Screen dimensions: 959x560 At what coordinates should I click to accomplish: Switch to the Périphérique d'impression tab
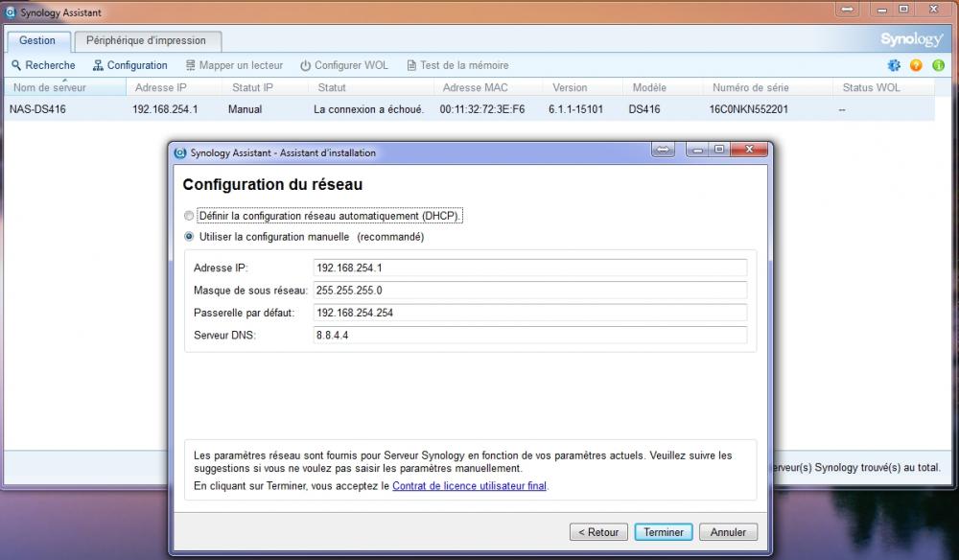(146, 40)
